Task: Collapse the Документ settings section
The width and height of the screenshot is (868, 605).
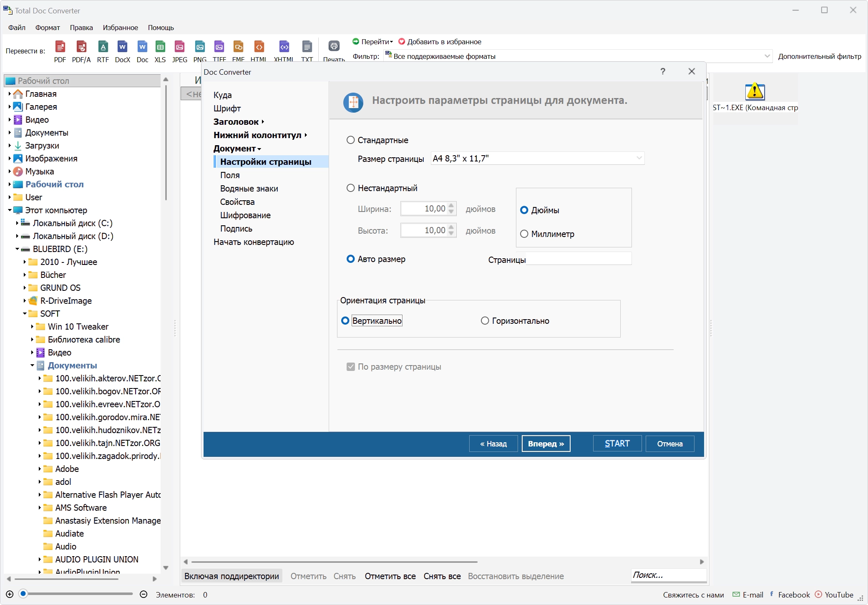Action: [x=237, y=149]
